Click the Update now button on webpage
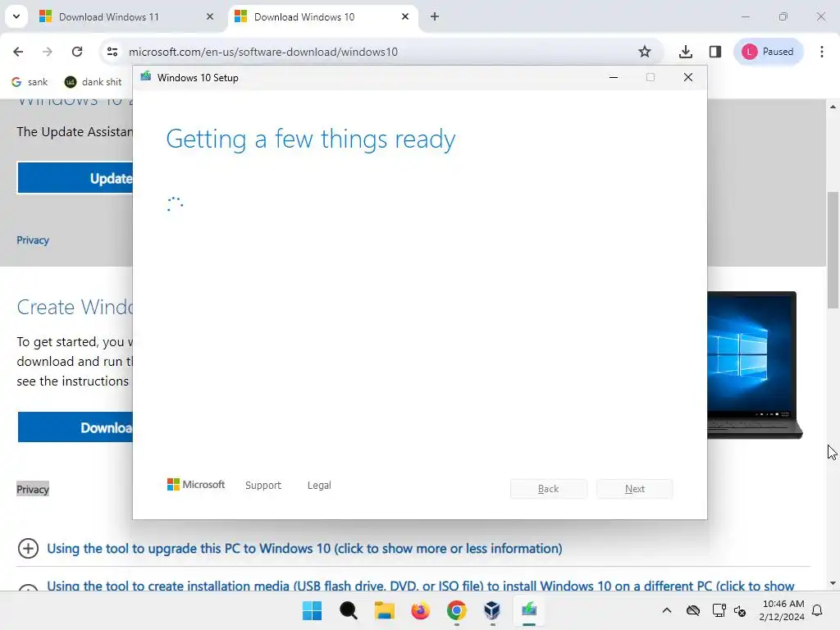This screenshot has width=840, height=630. 75,178
